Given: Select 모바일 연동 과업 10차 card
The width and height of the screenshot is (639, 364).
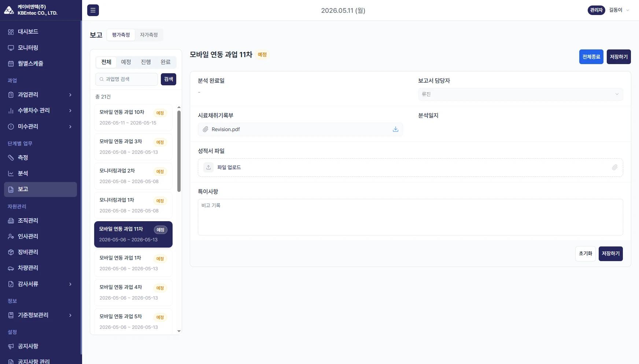Looking at the screenshot, I should click(133, 118).
